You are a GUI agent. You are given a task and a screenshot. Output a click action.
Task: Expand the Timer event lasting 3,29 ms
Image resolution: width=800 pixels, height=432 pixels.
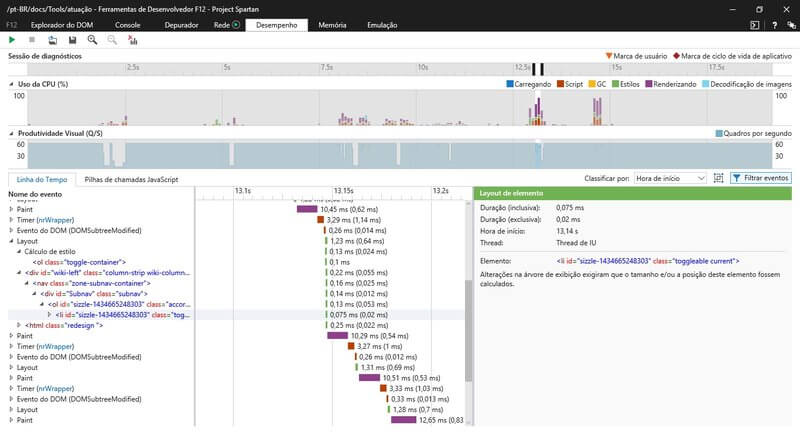coord(11,220)
